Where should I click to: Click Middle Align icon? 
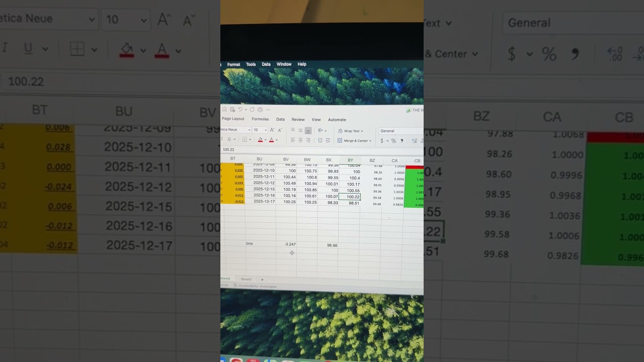tap(300, 130)
